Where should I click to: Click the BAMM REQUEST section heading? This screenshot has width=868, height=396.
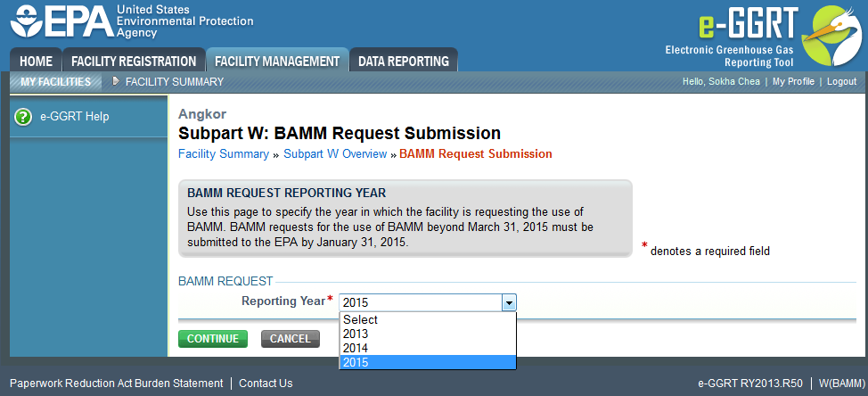tap(225, 281)
